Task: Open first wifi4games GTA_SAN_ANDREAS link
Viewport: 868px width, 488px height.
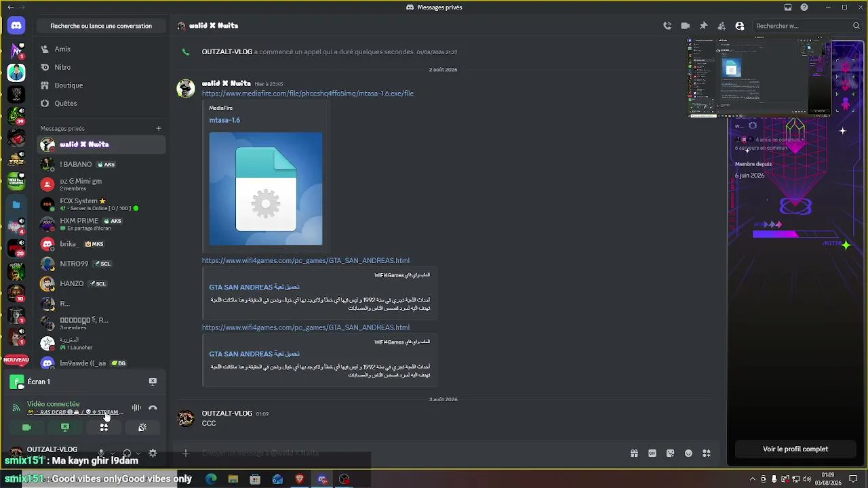Action: click(306, 260)
